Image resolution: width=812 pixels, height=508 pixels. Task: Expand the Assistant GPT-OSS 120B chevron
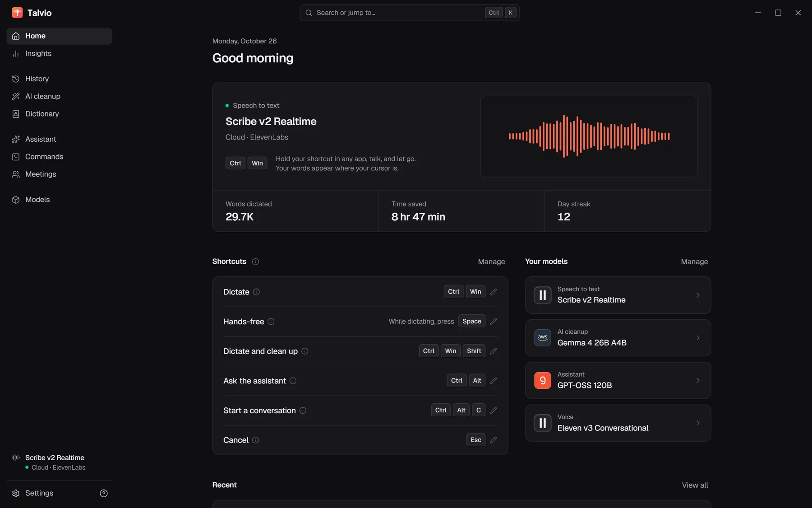tap(698, 381)
